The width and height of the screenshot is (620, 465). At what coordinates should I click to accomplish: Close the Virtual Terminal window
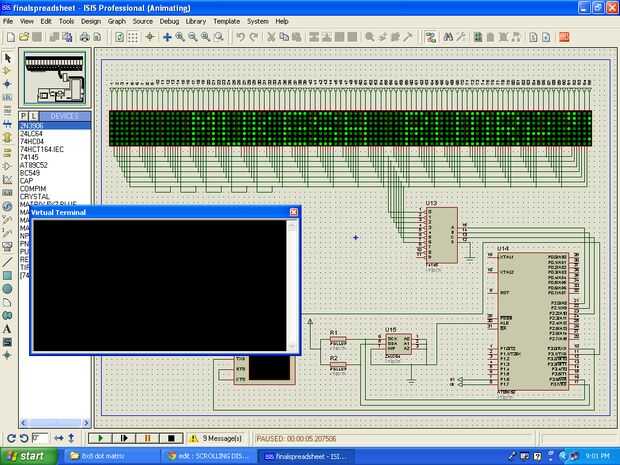(x=293, y=212)
